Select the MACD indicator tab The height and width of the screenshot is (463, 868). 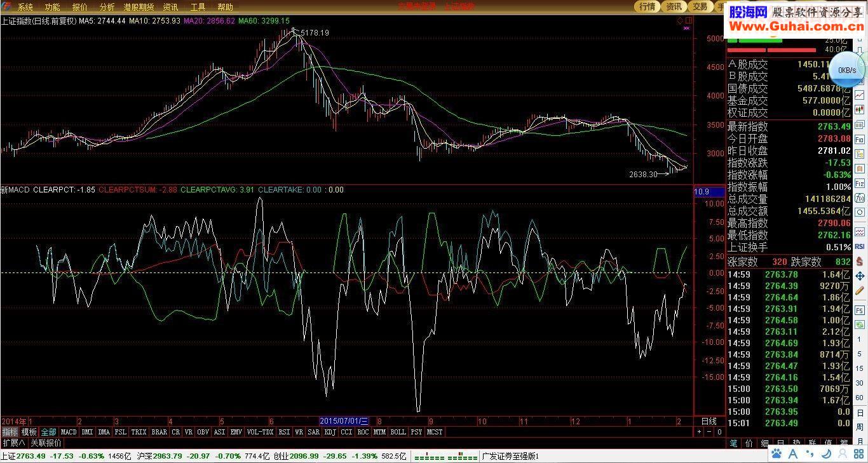click(x=69, y=432)
